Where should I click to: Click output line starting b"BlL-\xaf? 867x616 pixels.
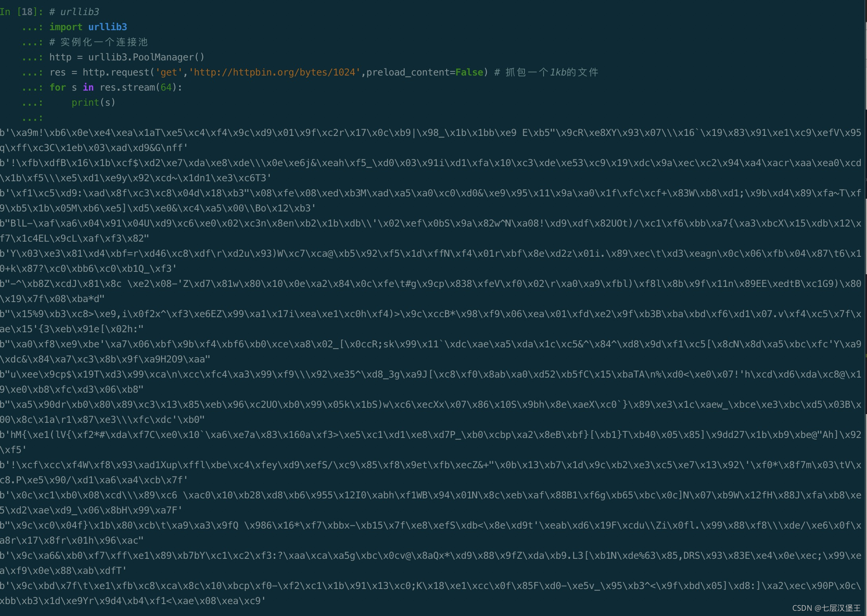[431, 231]
